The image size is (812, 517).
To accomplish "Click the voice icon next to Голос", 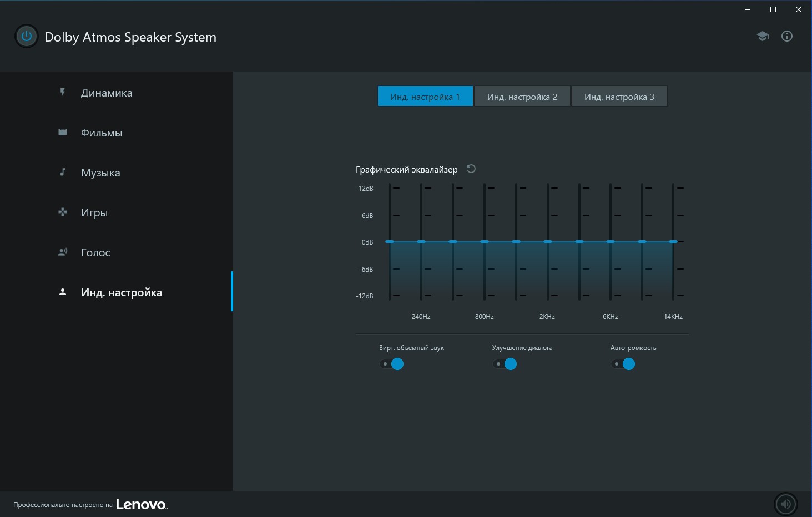I will [x=63, y=252].
